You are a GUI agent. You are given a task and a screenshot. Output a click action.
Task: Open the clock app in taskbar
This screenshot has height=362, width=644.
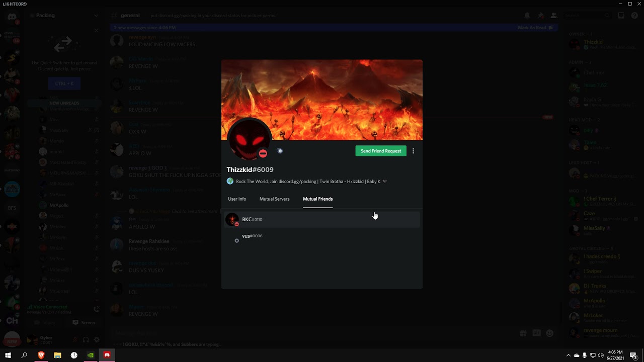click(x=74, y=355)
